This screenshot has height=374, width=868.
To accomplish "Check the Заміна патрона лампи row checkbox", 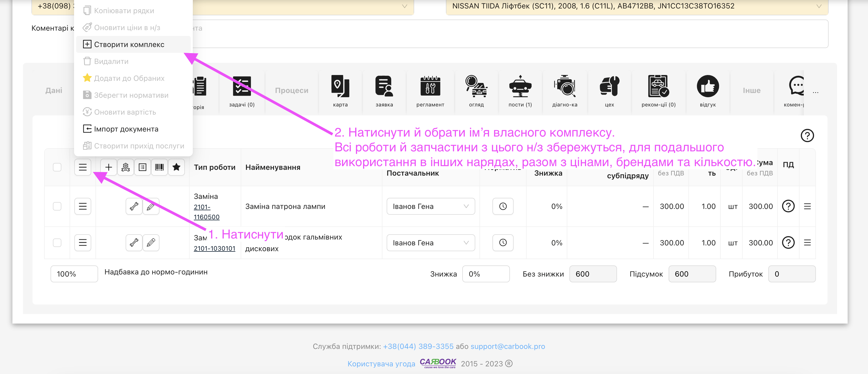I will coord(57,206).
